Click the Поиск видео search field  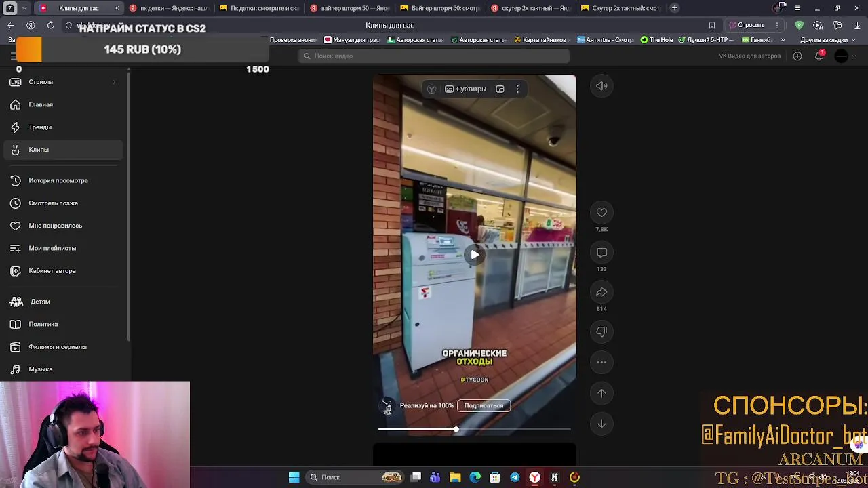[434, 56]
